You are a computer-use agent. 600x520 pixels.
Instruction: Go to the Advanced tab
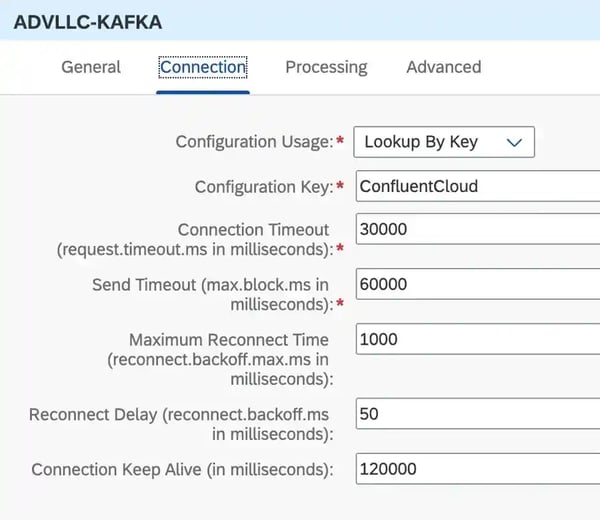tap(443, 67)
